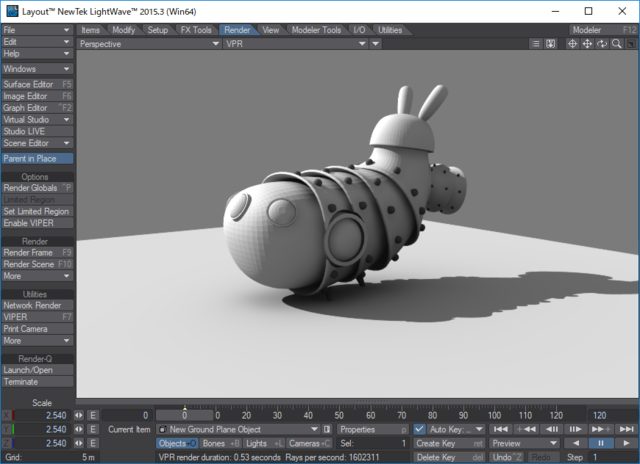Open the Perspective view type dropdown
The width and height of the screenshot is (640, 464).
[149, 44]
